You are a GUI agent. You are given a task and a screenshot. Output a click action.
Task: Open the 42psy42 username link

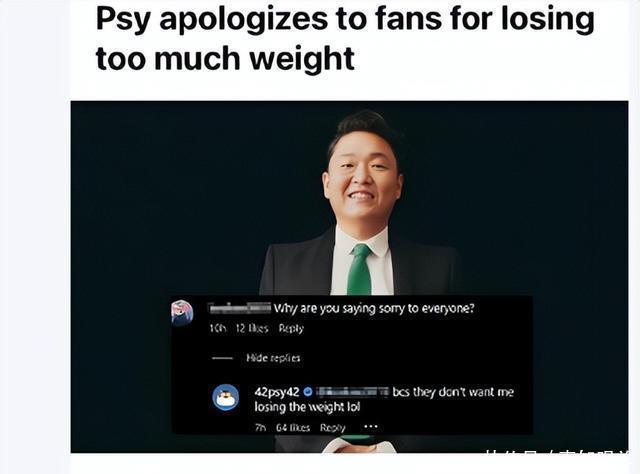click(277, 392)
